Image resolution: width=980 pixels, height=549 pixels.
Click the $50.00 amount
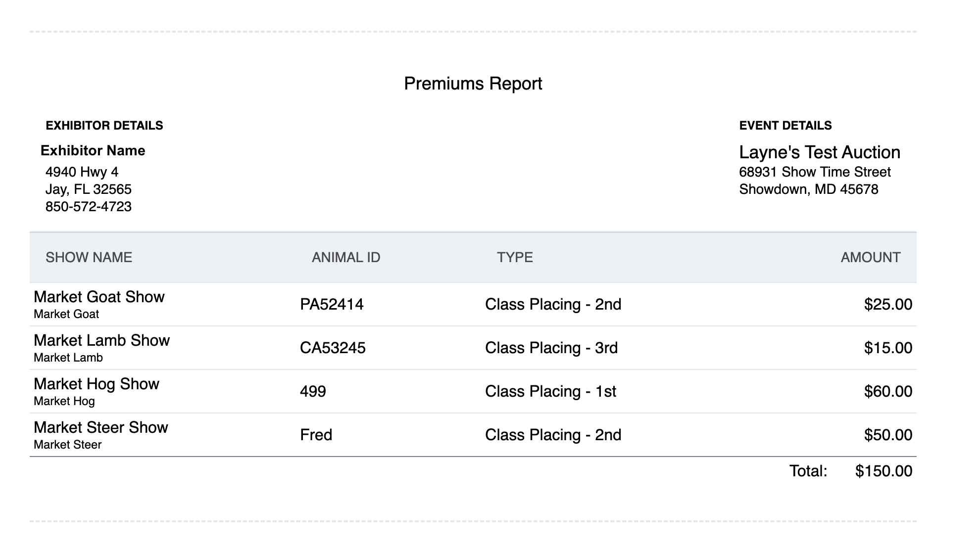pyautogui.click(x=888, y=435)
